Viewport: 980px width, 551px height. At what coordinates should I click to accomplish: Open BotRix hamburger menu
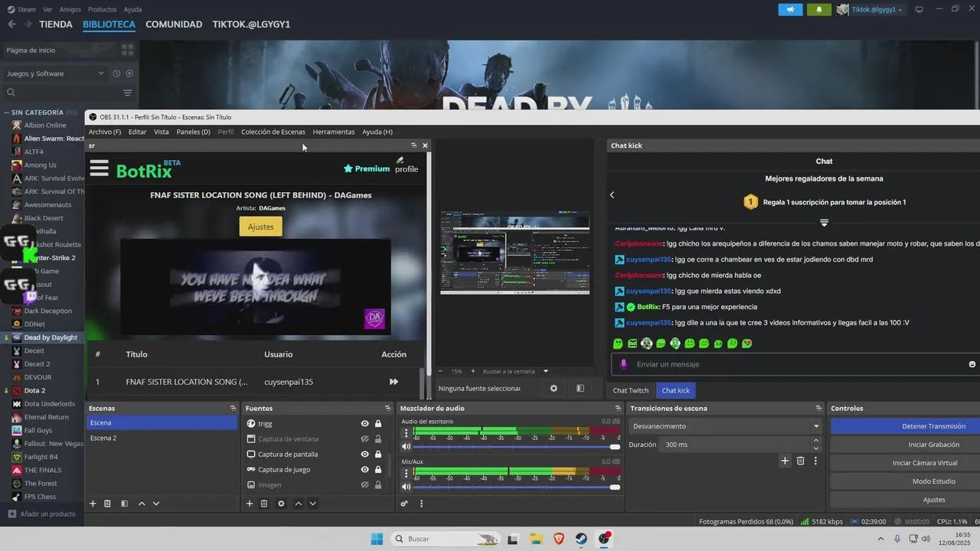pyautogui.click(x=100, y=168)
